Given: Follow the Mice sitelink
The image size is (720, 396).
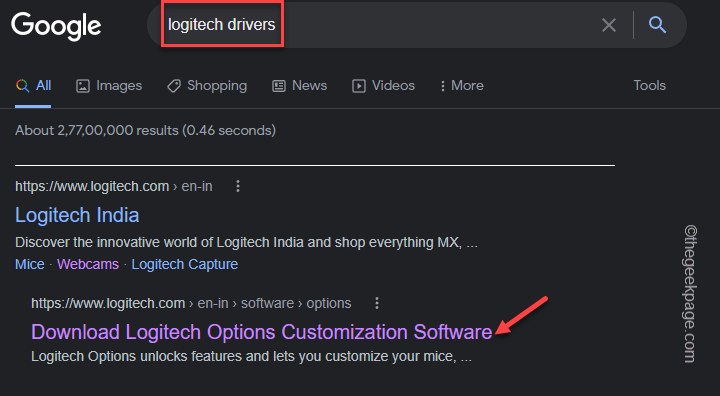Looking at the screenshot, I should (x=30, y=264).
